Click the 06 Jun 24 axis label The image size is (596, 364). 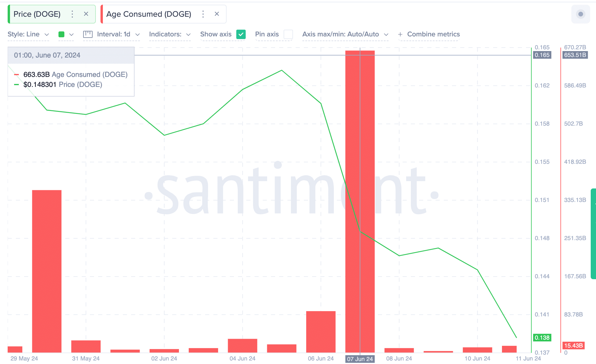click(x=321, y=359)
